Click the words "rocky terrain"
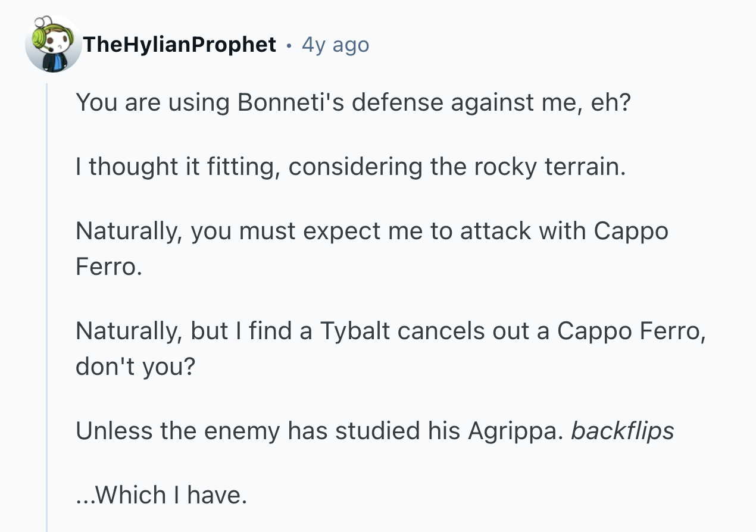 pyautogui.click(x=549, y=167)
